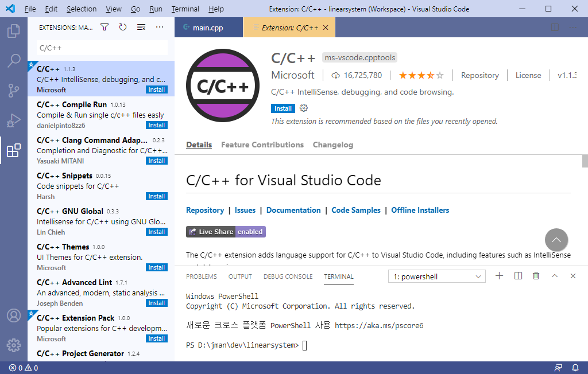Switch to Changelog tab
This screenshot has height=374, width=588.
333,145
